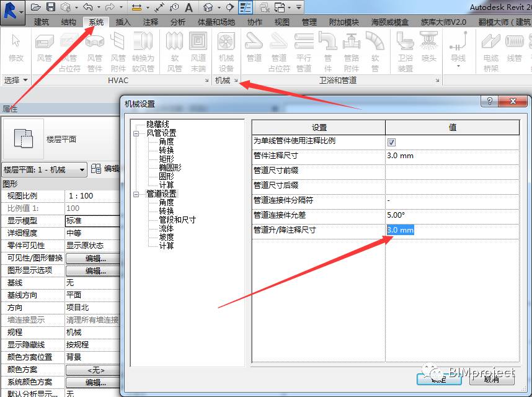This screenshot has width=532, height=397.
Task: Select the Conduit tool (线管)
Action: click(x=515, y=48)
